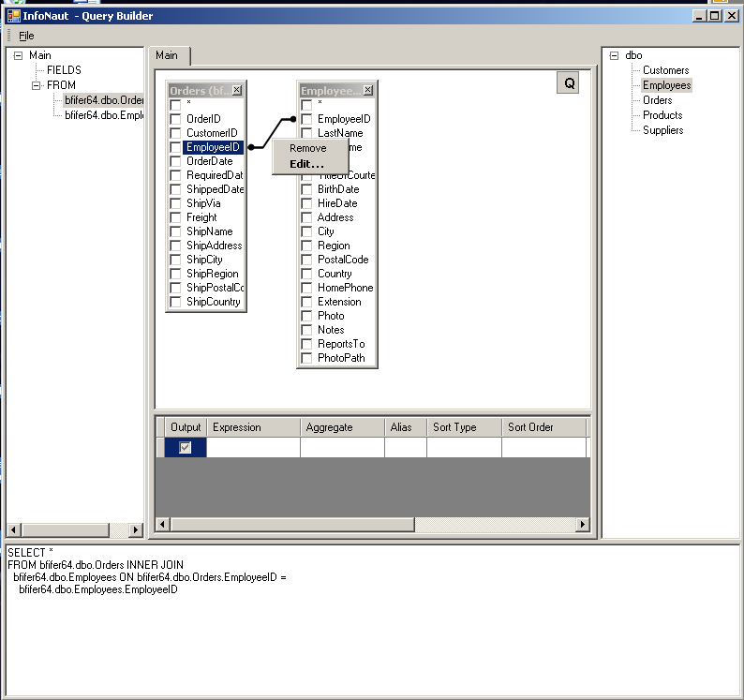Screen dimensions: 744x700
Task: Close the Employees table box
Action: coord(367,91)
